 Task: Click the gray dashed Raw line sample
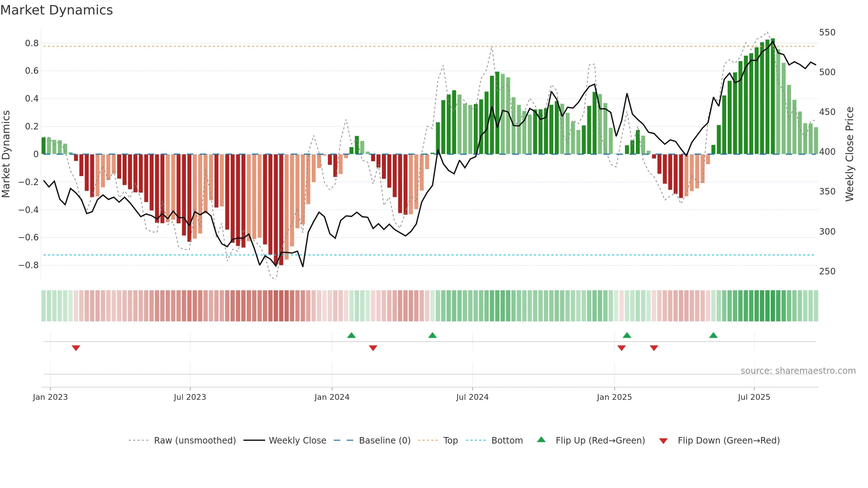pyautogui.click(x=139, y=441)
